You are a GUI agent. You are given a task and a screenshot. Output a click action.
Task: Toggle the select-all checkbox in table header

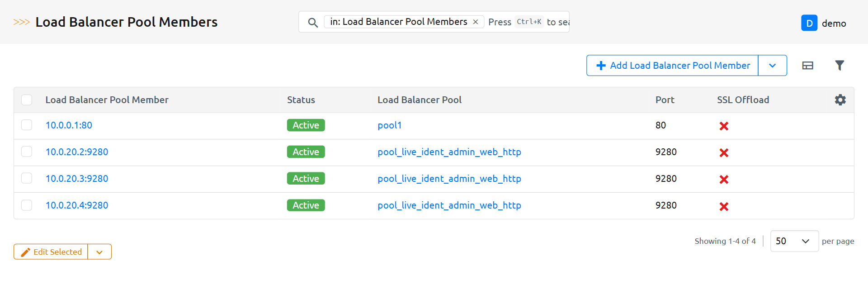(27, 100)
